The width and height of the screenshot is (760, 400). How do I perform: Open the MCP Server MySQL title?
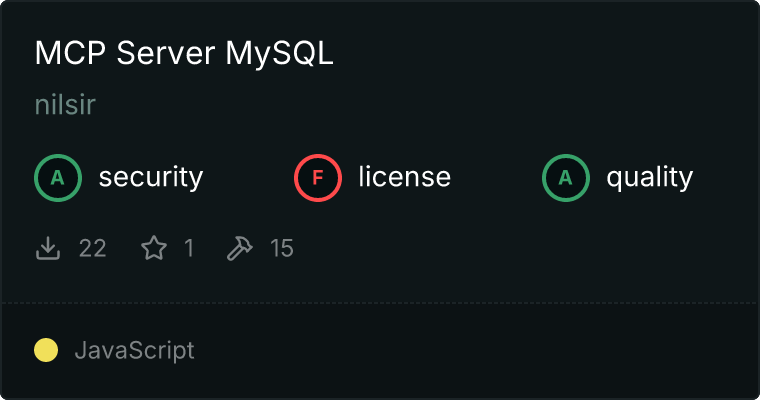[184, 53]
